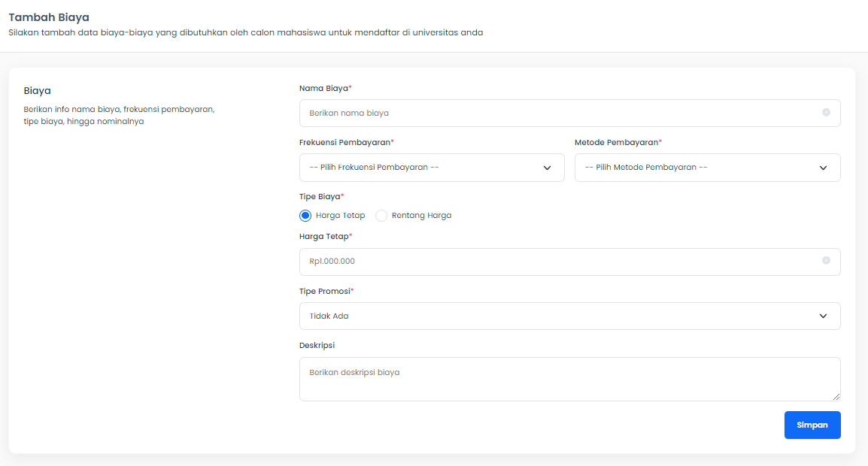Viewport: 868px width, 466px height.
Task: Click chevron arrow of Frekuensi Pembayaran
Action: pos(547,168)
